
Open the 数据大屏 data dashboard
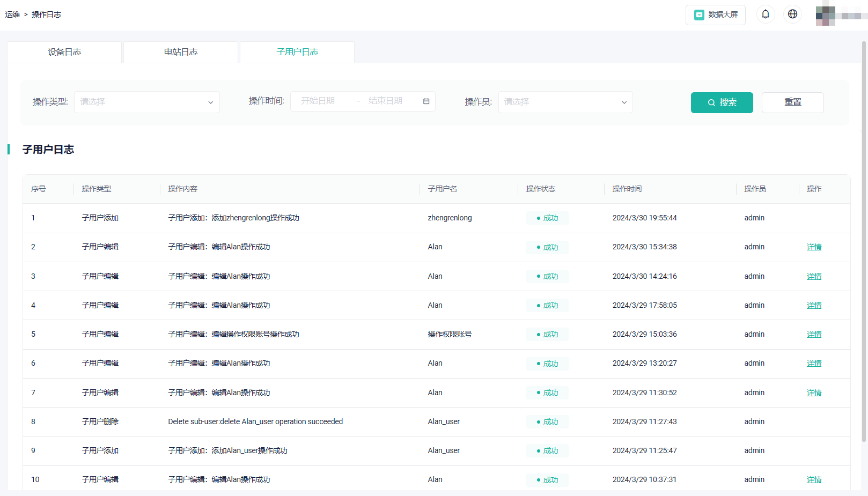[x=715, y=14]
